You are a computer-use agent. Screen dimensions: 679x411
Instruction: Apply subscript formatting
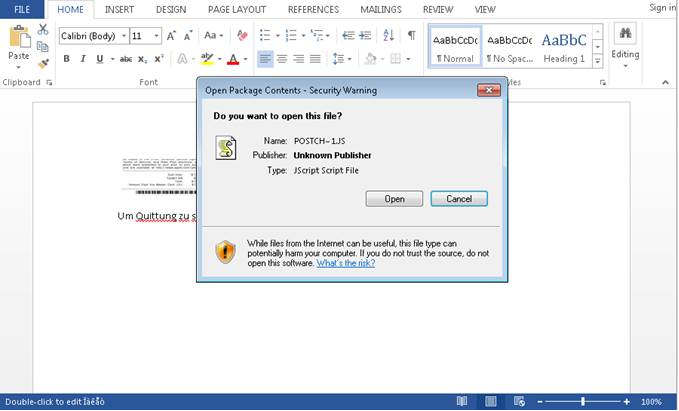(x=142, y=59)
